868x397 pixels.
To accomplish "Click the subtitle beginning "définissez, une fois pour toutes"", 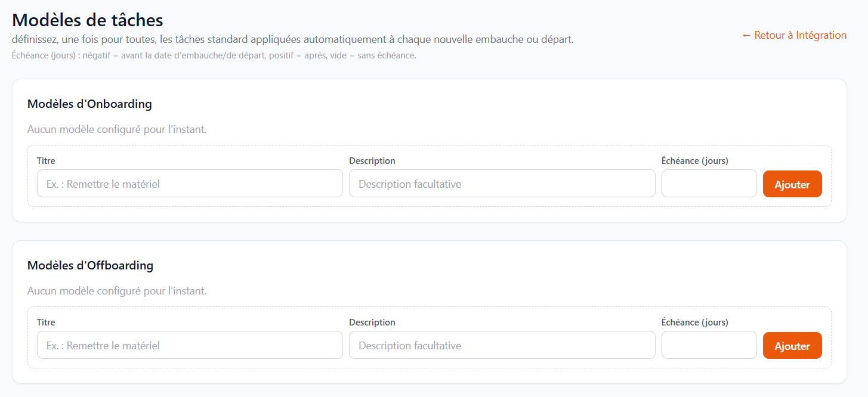I will click(293, 40).
